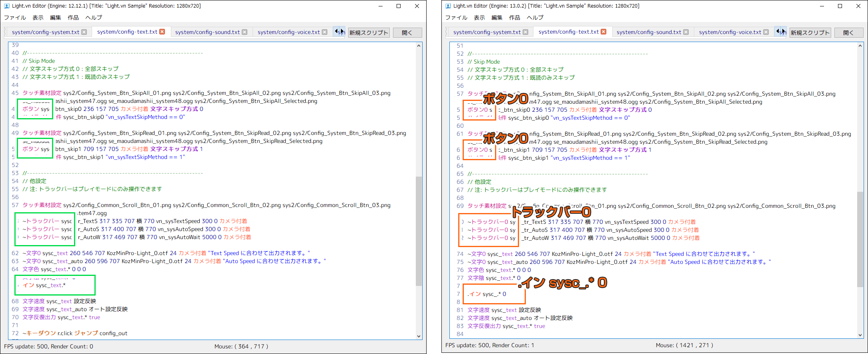Click 新規スクリプト button in right window
Viewport: 868px width, 354px height.
click(x=810, y=32)
